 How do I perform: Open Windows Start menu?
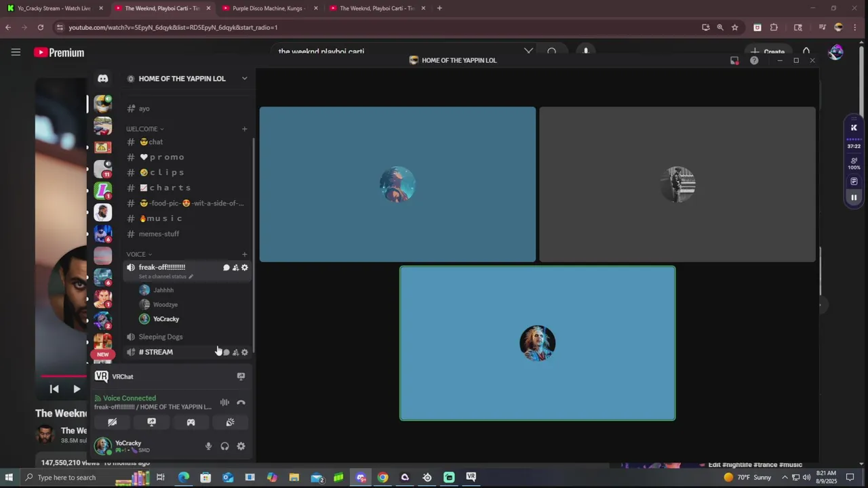click(x=9, y=477)
